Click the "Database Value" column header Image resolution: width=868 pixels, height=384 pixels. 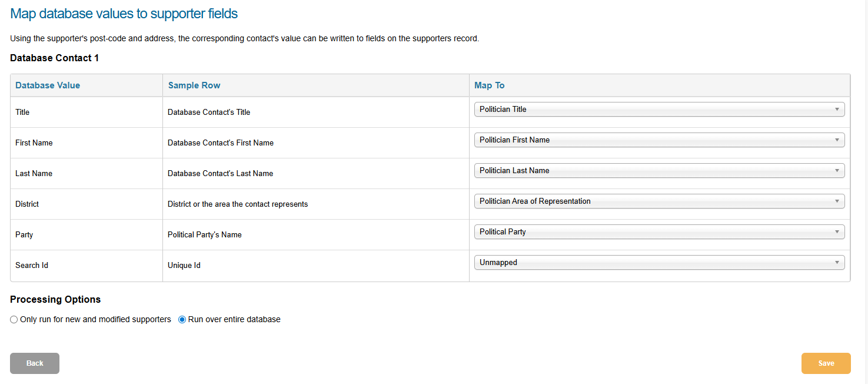point(48,85)
